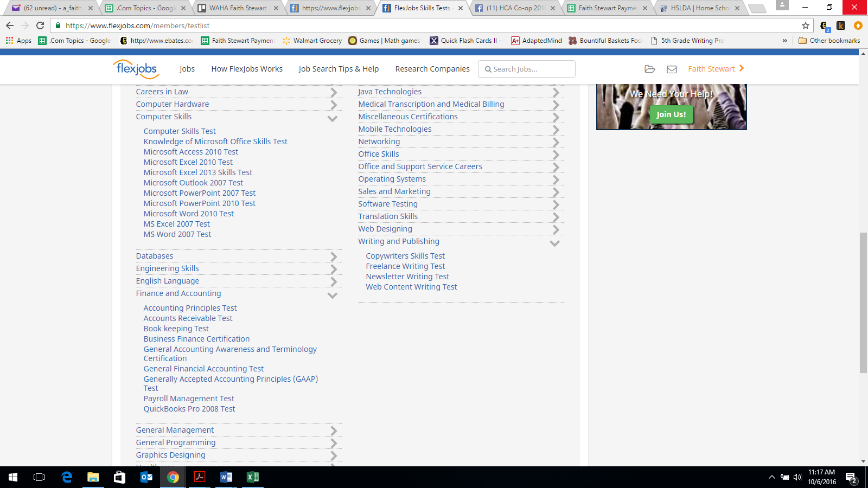868x488 pixels.
Task: Open Task View in the taskbar
Action: (39, 477)
